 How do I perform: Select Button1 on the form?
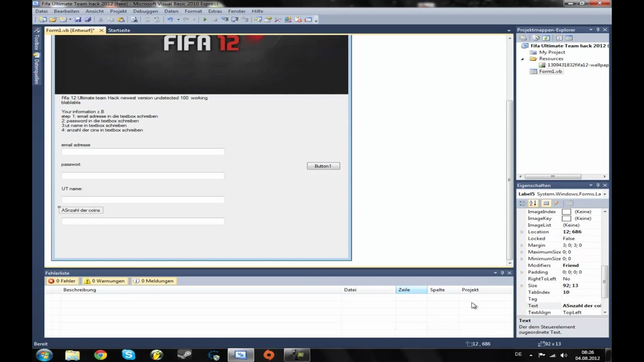(324, 166)
